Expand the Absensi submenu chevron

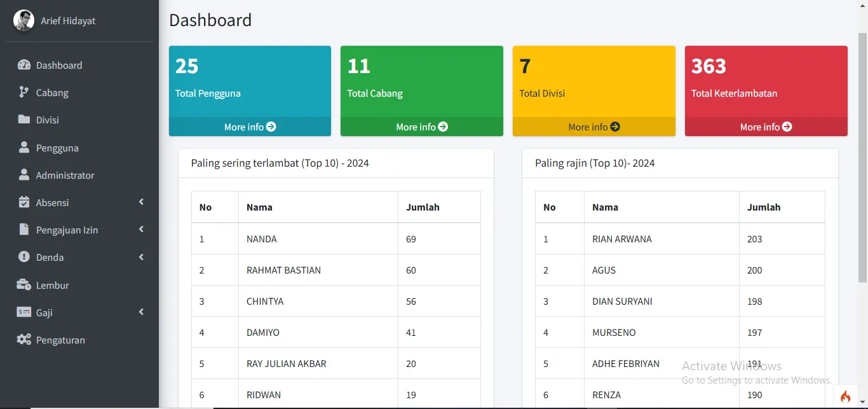coord(141,202)
